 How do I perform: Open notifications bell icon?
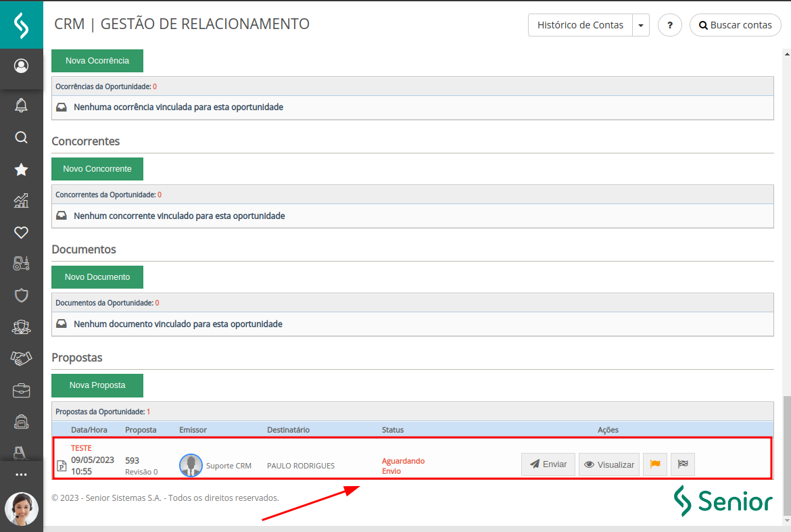(x=21, y=105)
